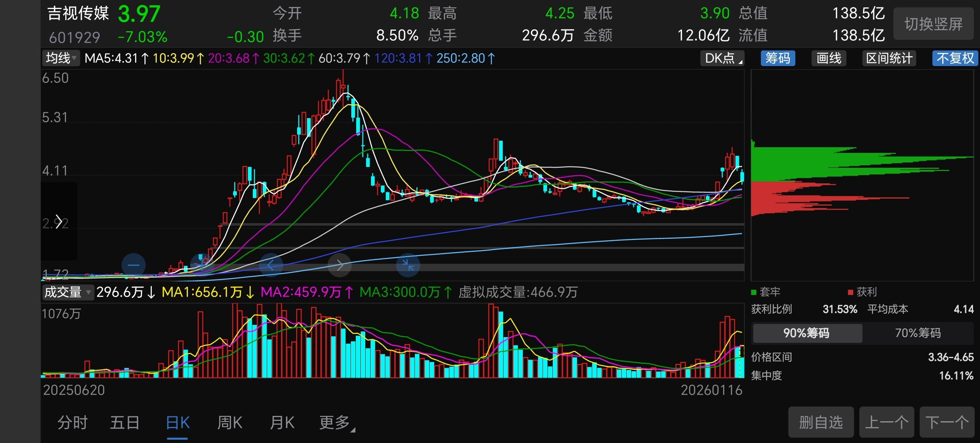Switch to the 分时 tab
Image resolution: width=980 pixels, height=443 pixels.
[72, 422]
